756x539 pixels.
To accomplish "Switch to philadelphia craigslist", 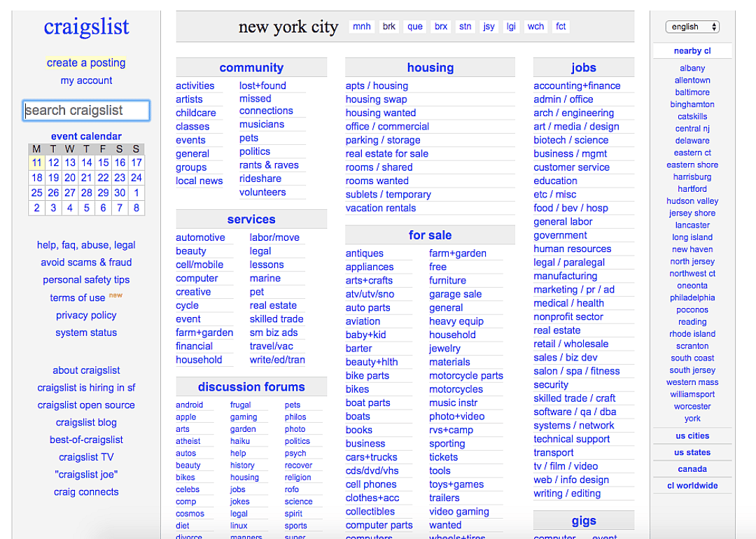I will (692, 297).
